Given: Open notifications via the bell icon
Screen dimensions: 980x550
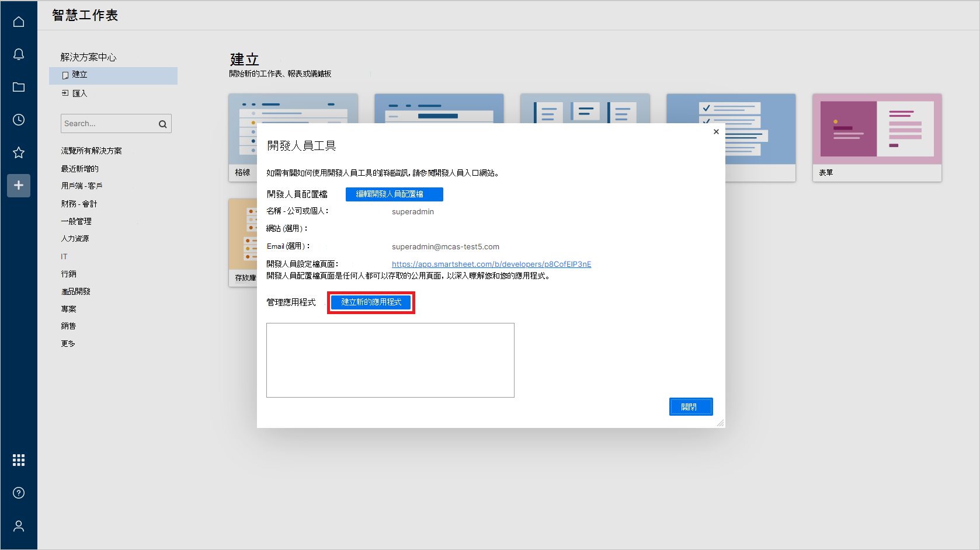Looking at the screenshot, I should (19, 54).
